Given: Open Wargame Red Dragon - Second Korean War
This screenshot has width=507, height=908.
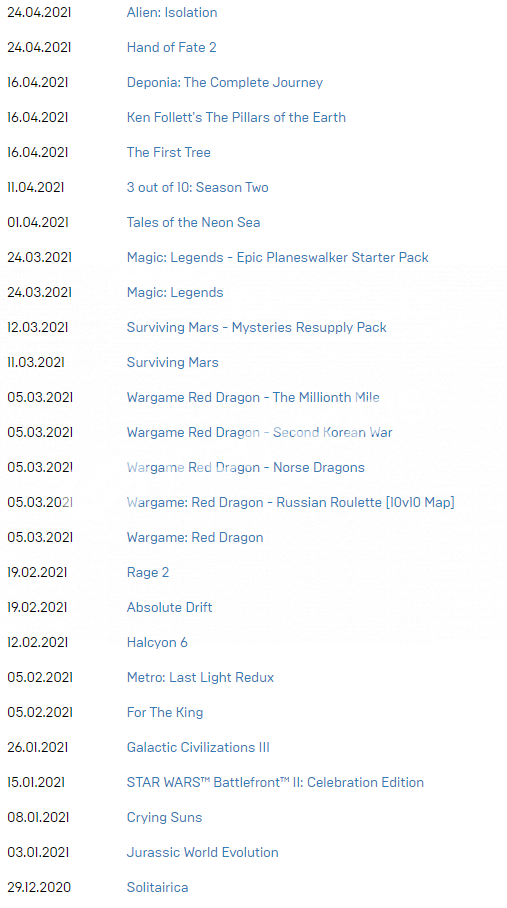Looking at the screenshot, I should click(x=259, y=432).
